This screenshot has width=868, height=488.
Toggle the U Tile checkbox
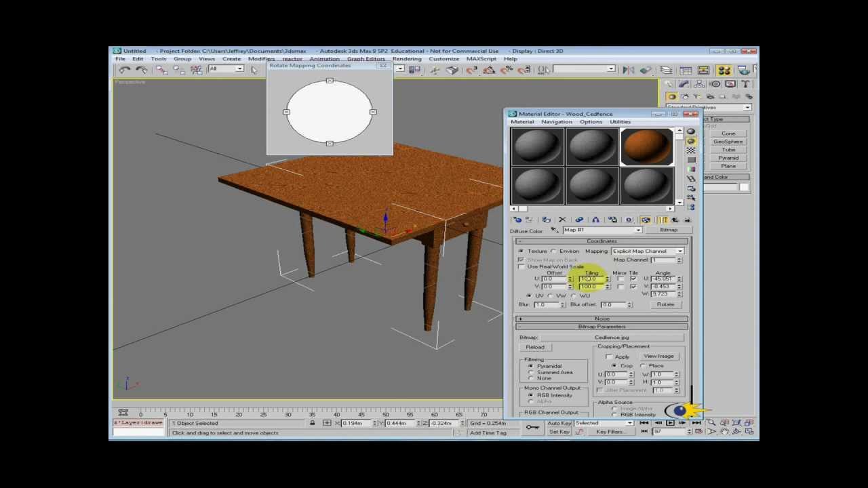tap(633, 279)
